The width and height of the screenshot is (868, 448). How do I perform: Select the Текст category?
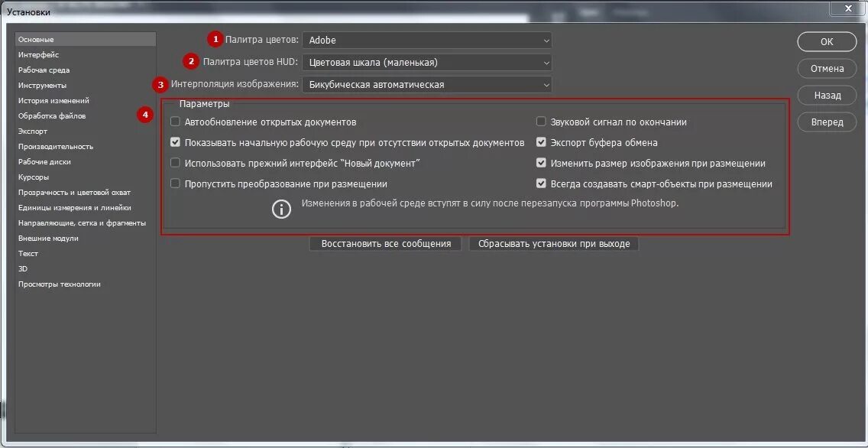(86, 254)
